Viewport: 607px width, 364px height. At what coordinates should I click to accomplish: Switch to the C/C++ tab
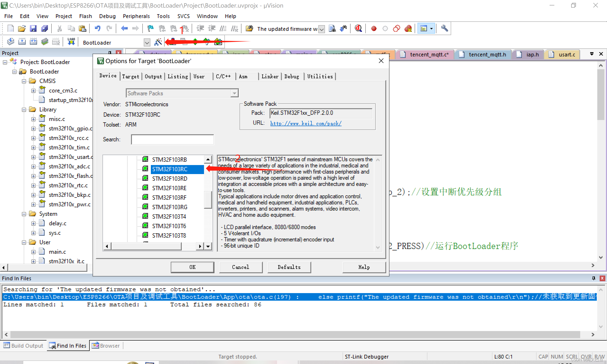(x=223, y=77)
